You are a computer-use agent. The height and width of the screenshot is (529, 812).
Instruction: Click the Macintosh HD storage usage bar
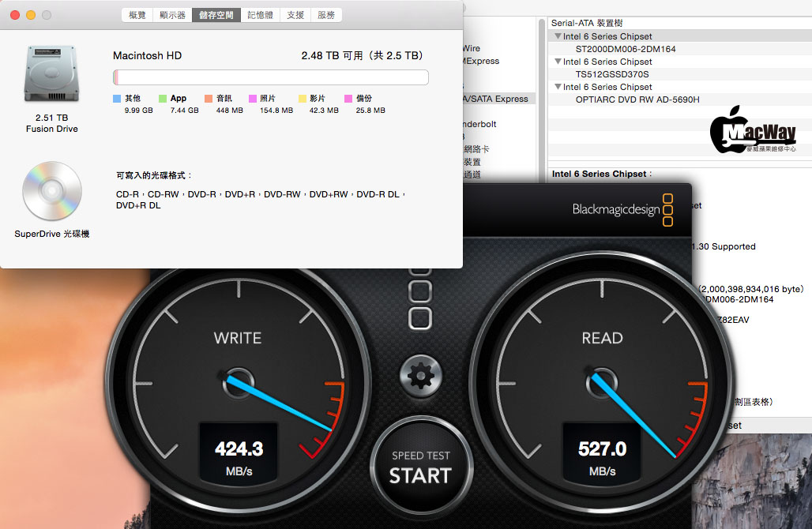coord(271,77)
